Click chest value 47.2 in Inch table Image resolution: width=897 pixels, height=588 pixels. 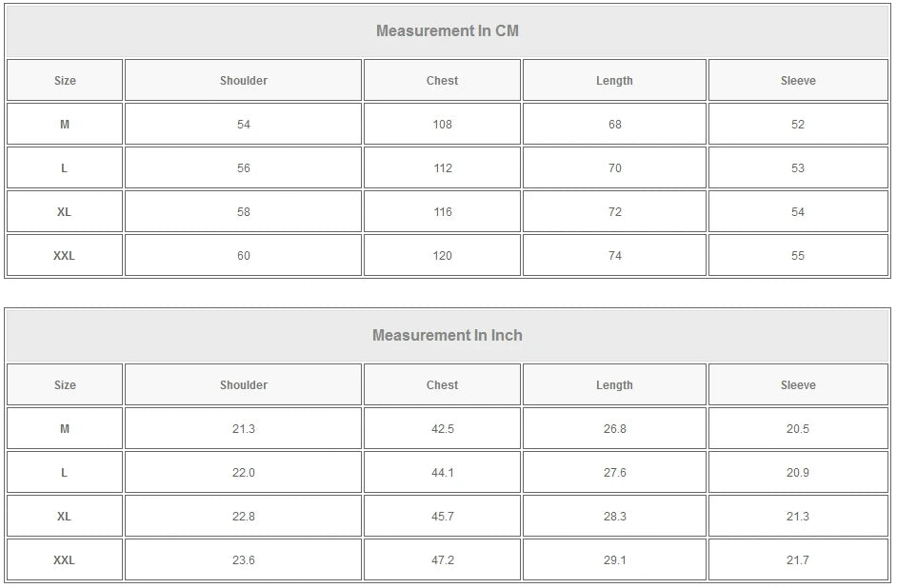pos(443,560)
